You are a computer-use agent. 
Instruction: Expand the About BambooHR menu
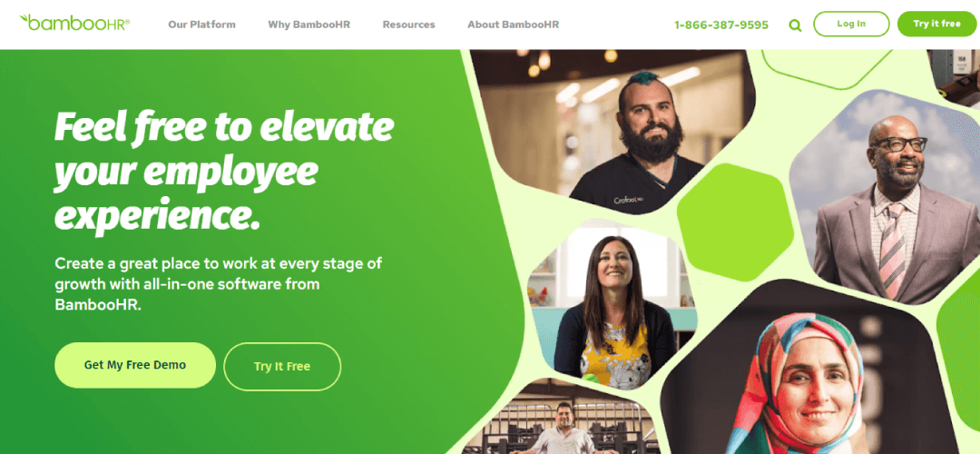click(513, 25)
